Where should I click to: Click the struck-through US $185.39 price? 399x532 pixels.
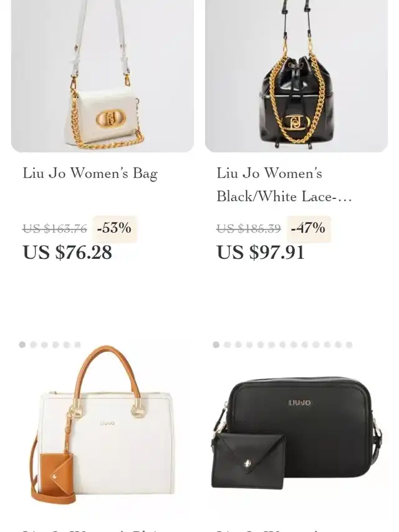[x=249, y=229]
